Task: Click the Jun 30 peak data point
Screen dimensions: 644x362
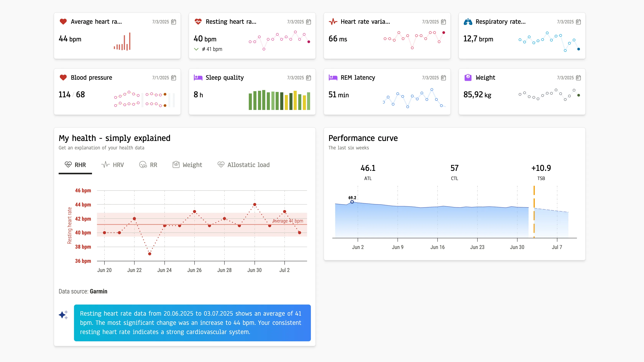Action: 255,205
